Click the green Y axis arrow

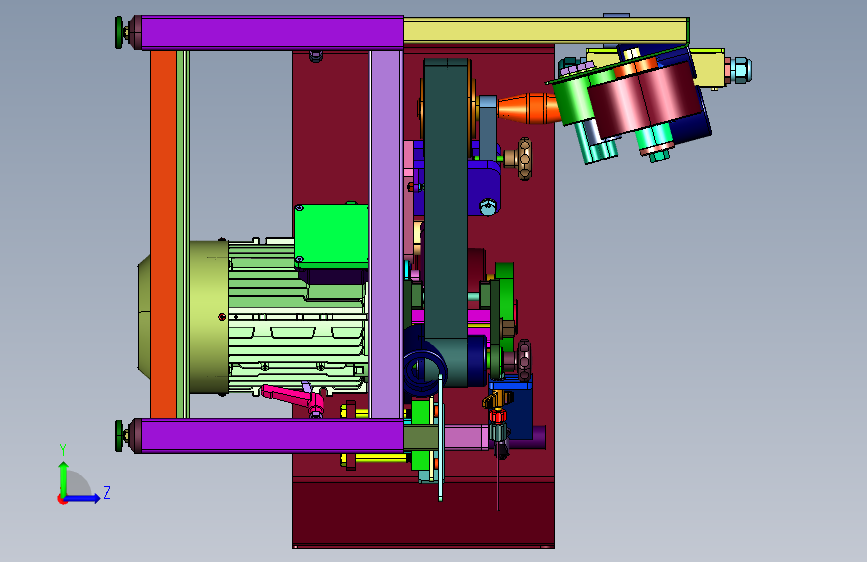coord(64,477)
